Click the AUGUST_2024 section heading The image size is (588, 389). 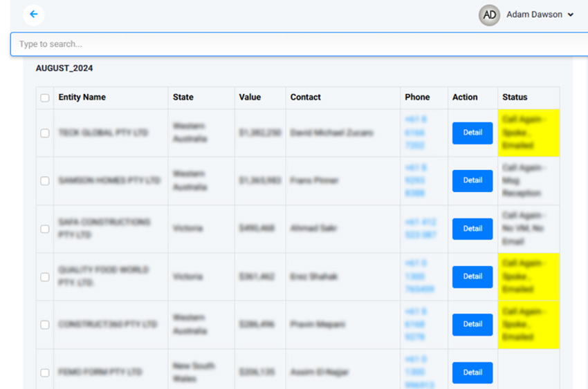(x=64, y=68)
